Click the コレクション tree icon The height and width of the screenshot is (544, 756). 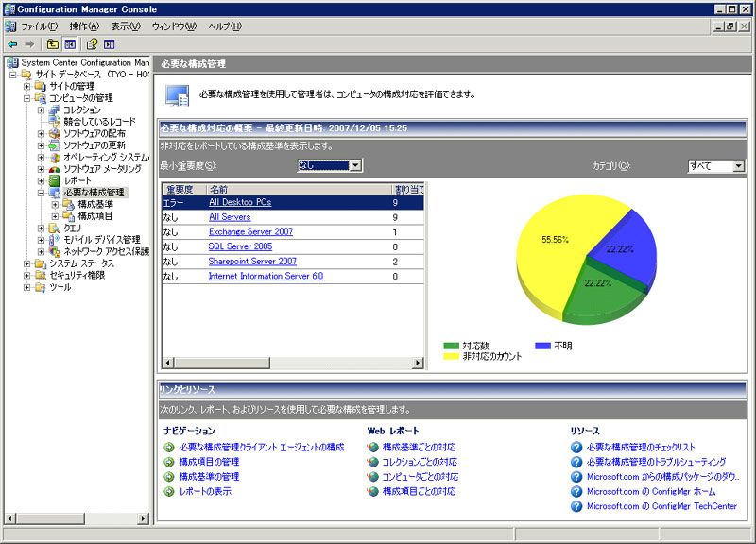click(x=55, y=110)
